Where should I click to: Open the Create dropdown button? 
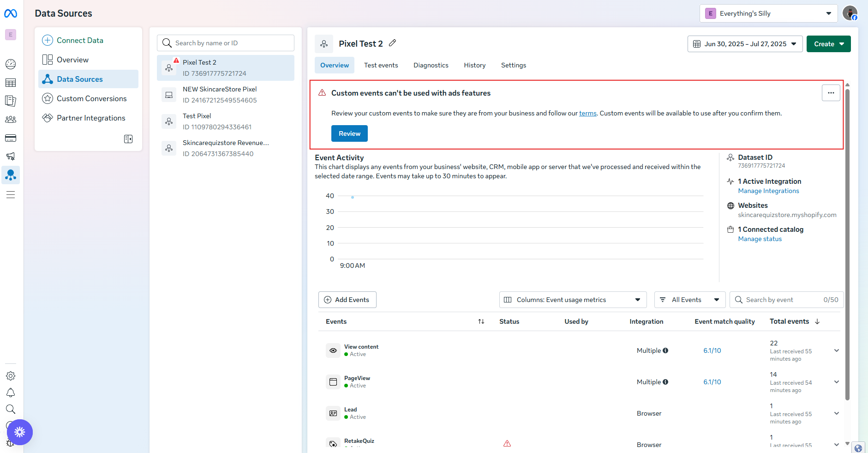(828, 44)
